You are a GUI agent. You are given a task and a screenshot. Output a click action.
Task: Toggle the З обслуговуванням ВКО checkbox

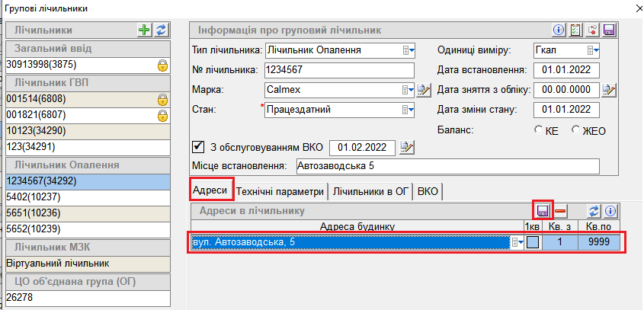pyautogui.click(x=199, y=146)
